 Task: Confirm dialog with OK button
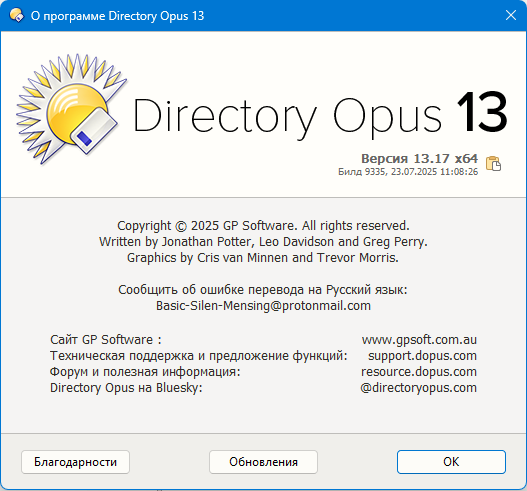(451, 462)
